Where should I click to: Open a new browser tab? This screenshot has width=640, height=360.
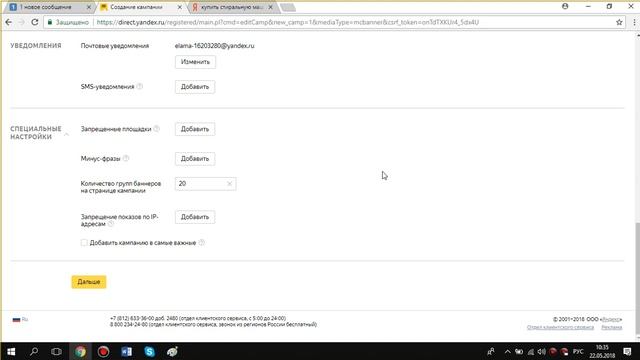pyautogui.click(x=288, y=7)
